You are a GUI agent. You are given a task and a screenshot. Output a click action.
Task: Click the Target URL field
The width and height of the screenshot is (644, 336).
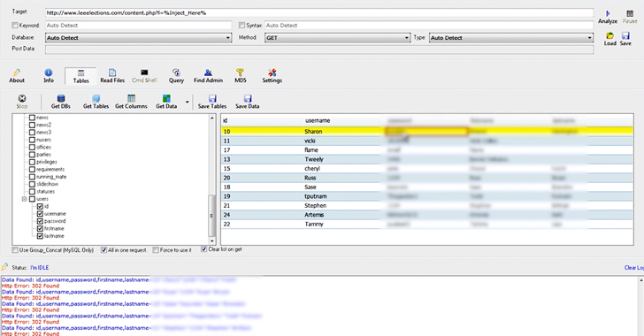pos(319,13)
